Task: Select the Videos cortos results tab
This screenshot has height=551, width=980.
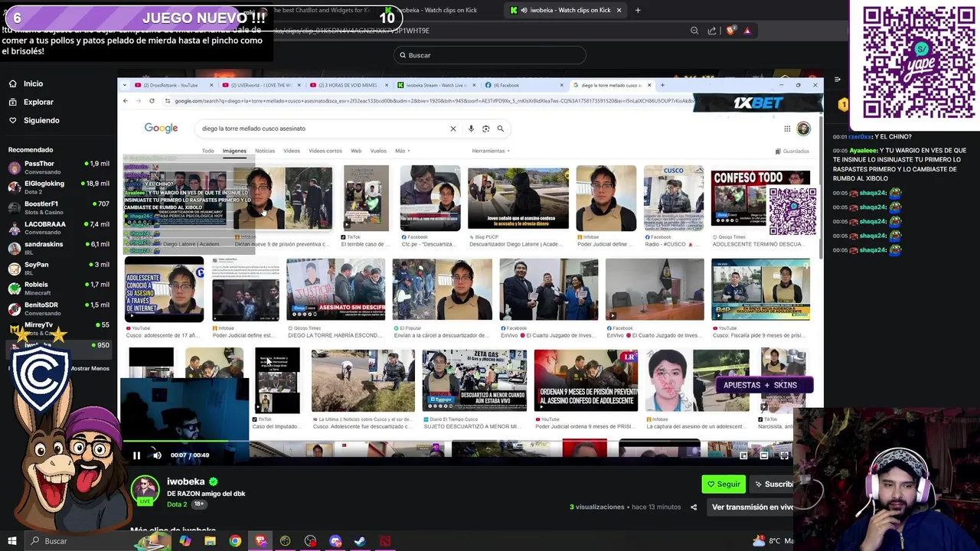Action: click(x=325, y=151)
